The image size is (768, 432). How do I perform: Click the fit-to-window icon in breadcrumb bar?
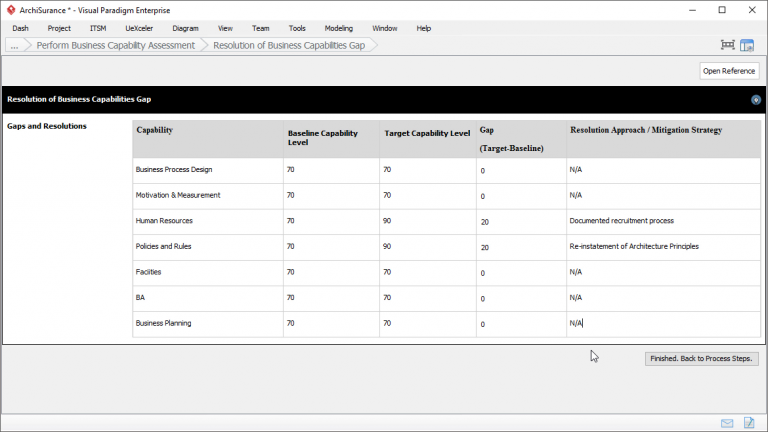pos(727,45)
